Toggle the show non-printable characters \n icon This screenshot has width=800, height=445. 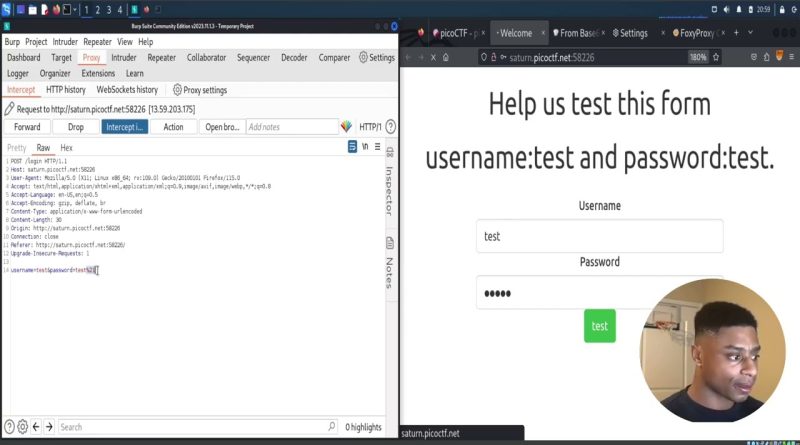pos(365,146)
